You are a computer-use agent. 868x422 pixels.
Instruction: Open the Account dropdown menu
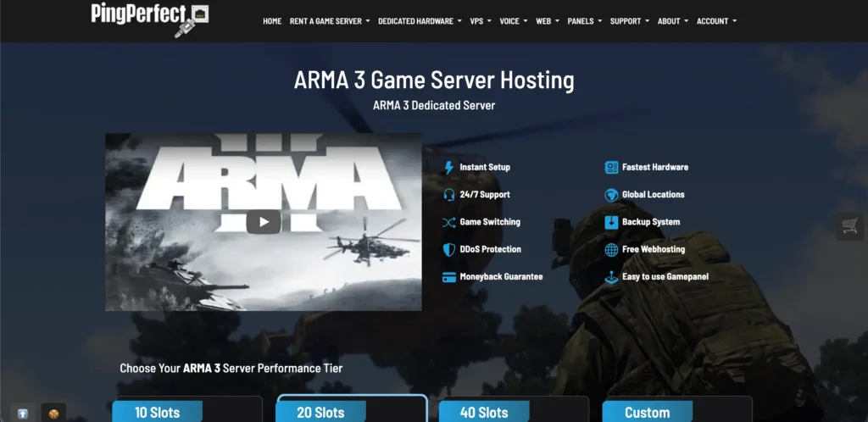pyautogui.click(x=716, y=21)
